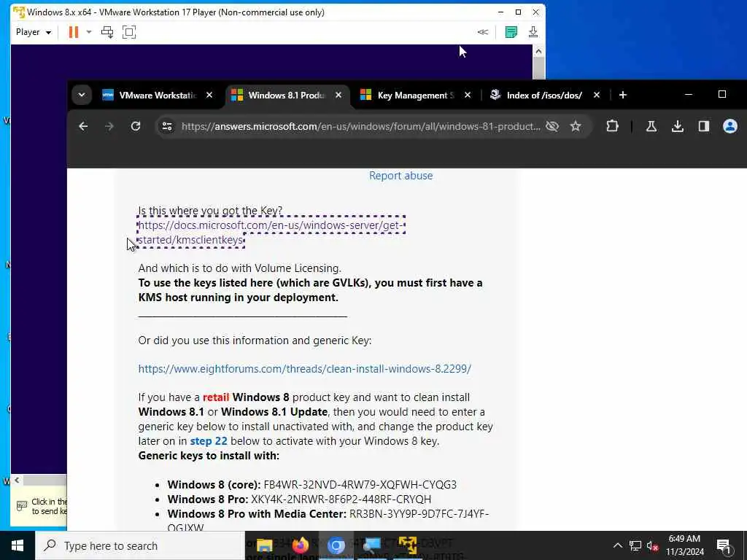The image size is (747, 560).
Task: Send Ctrl+Alt+Del to the virtual machine
Action: click(x=107, y=32)
